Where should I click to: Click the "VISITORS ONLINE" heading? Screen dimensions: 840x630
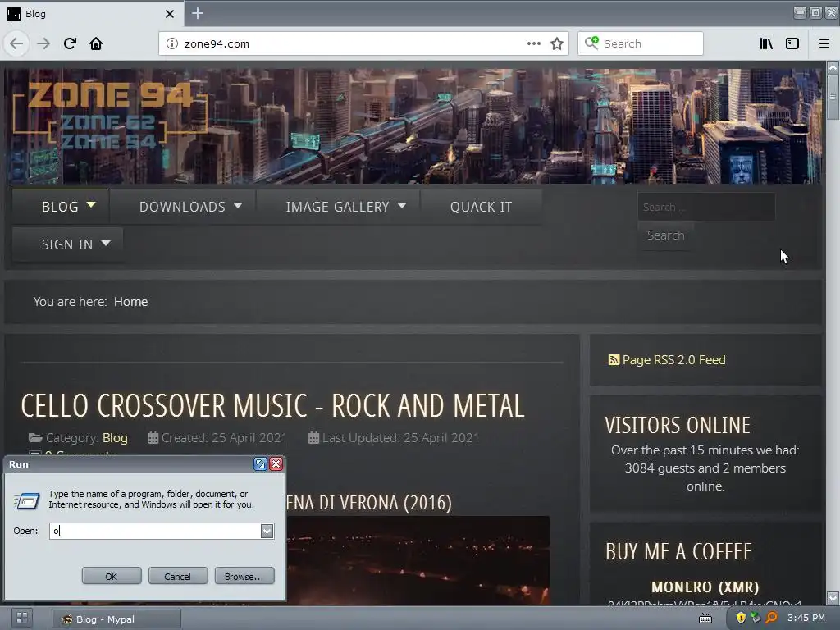[x=677, y=426]
